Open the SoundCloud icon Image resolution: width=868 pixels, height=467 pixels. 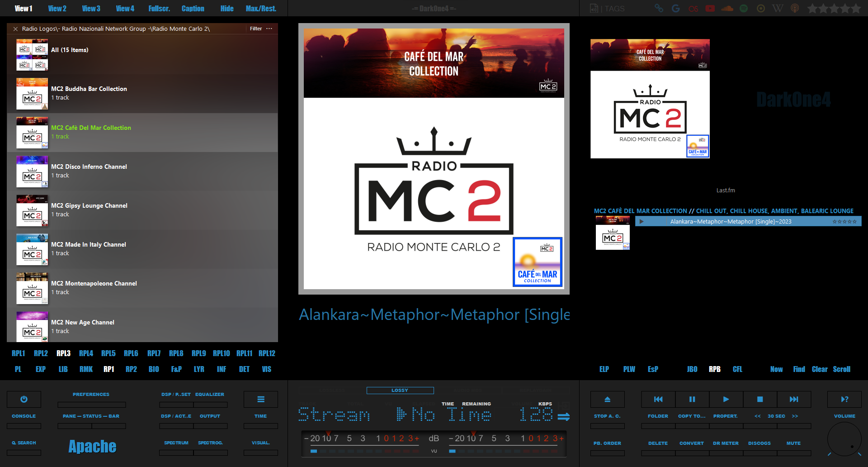click(727, 8)
